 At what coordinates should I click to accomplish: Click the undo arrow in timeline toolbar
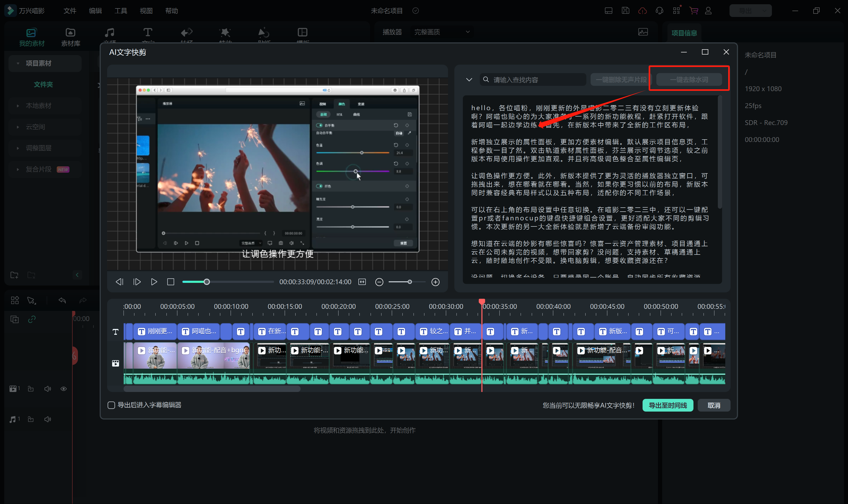tap(62, 300)
